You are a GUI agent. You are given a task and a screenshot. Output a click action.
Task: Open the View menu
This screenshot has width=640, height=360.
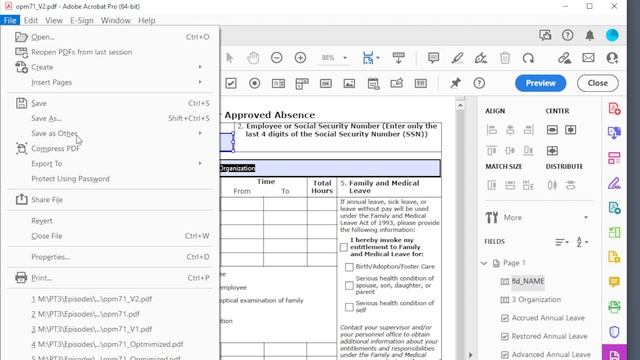point(54,20)
